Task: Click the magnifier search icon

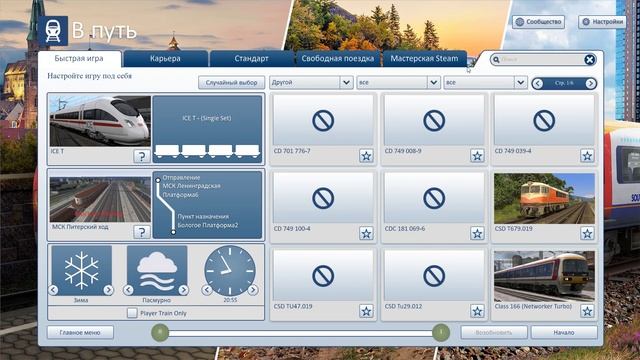Action: click(x=496, y=60)
